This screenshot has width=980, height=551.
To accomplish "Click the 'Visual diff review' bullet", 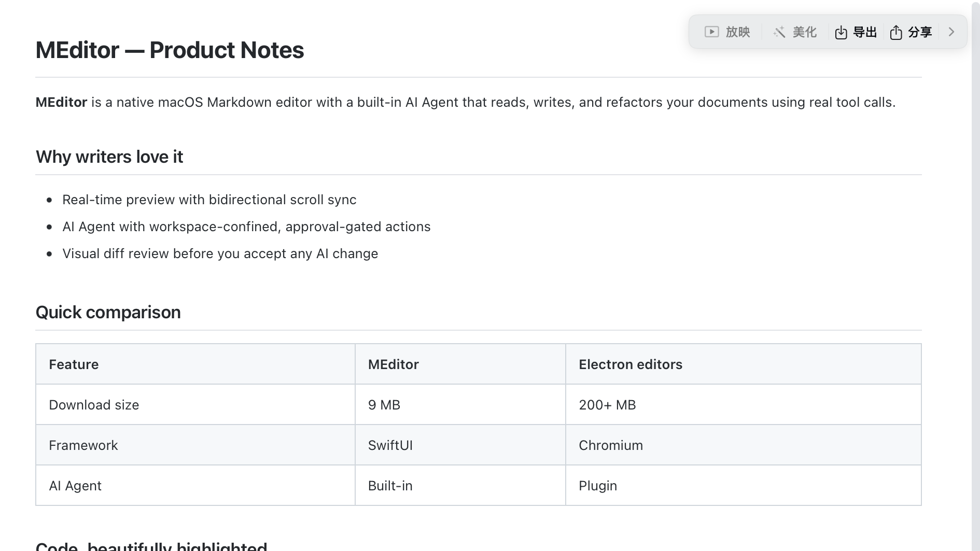I will 220,253.
